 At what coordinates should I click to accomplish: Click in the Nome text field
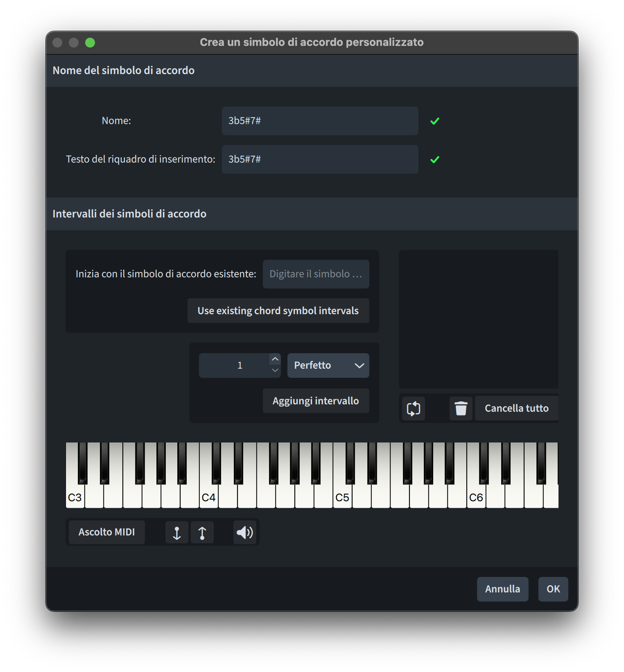(x=320, y=121)
